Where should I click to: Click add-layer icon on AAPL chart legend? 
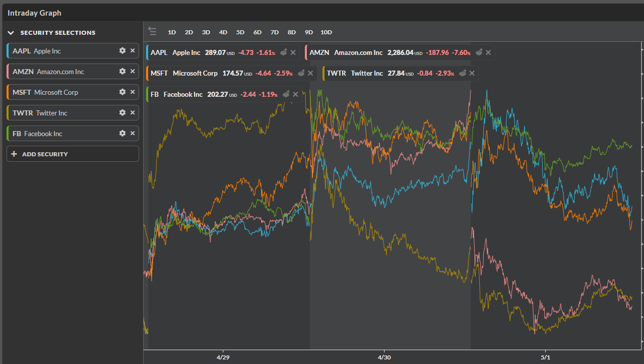[284, 52]
